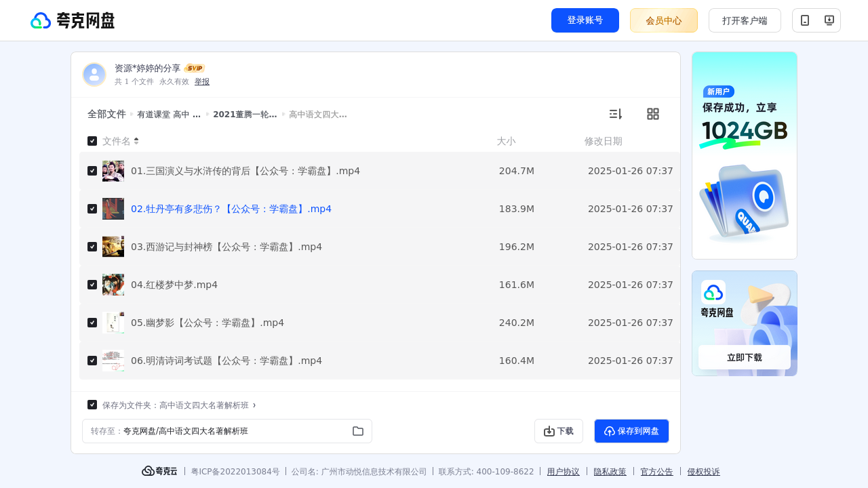This screenshot has height=488, width=868.
Task: Uncheck the 05.幽梦影 file
Action: click(x=92, y=323)
